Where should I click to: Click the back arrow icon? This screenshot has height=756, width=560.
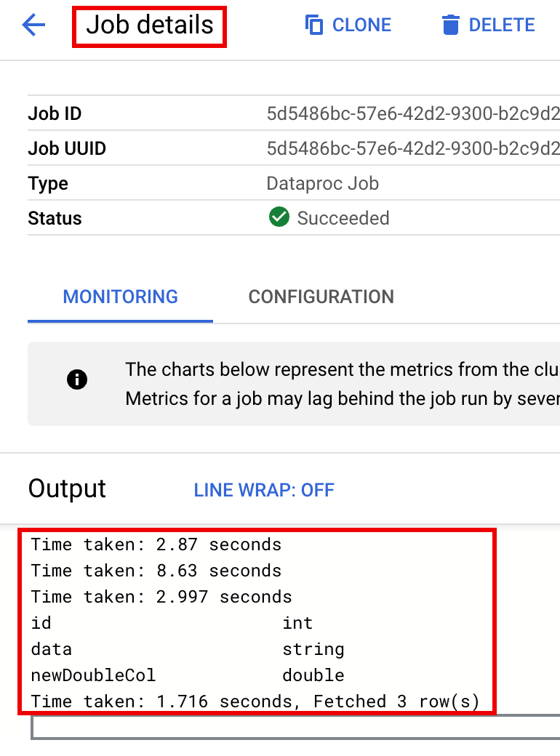[x=34, y=25]
